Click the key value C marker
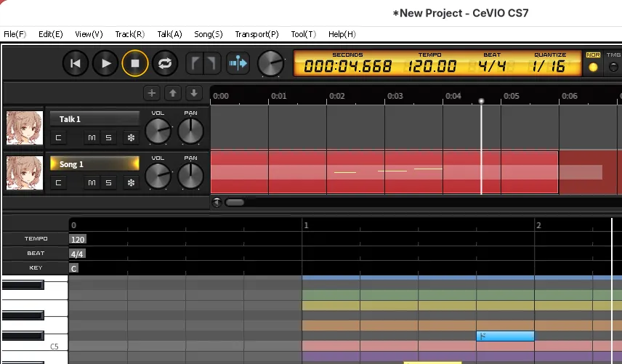The height and width of the screenshot is (364, 622). click(74, 268)
